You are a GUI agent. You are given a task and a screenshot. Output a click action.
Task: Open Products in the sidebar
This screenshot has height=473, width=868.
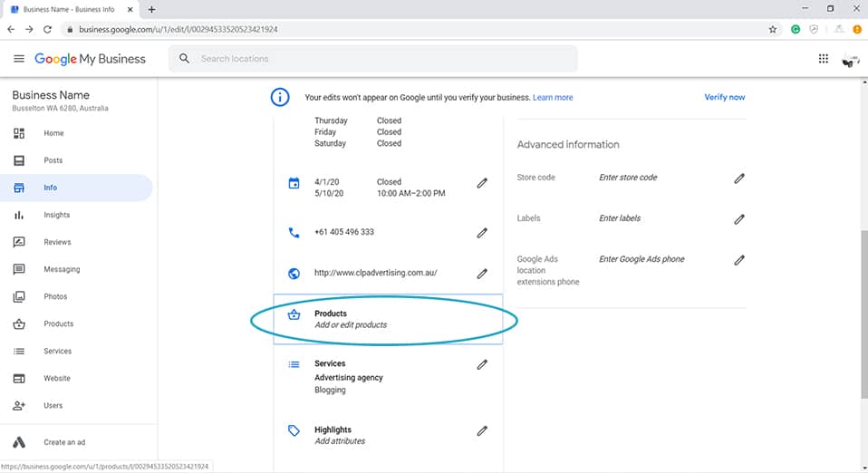tap(76, 323)
